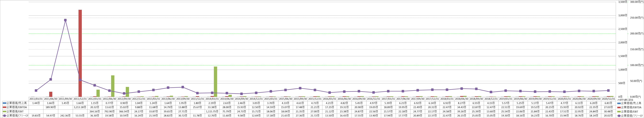This screenshot has width=644, height=118.
Task: Click the 19.83倍 free CF cell
Action: coord(36,116)
